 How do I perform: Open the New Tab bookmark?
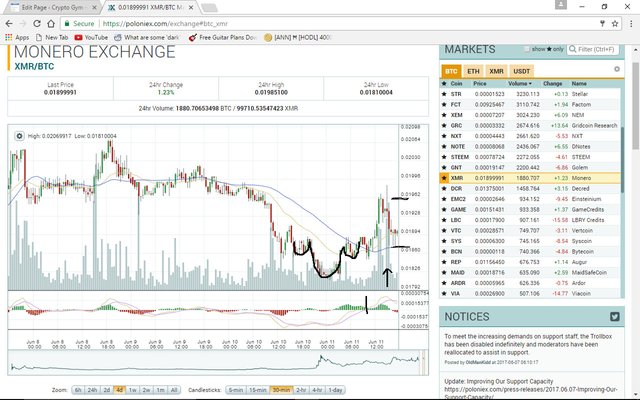[52, 38]
